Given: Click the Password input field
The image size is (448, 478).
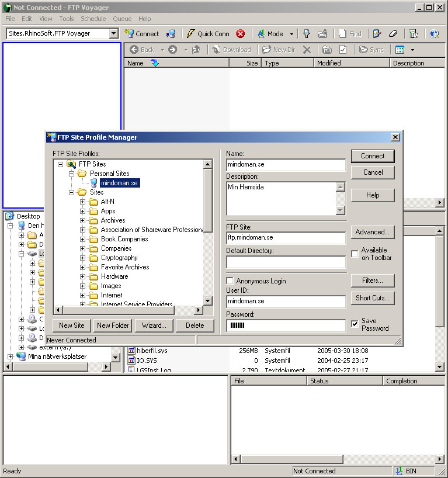Looking at the screenshot, I should [x=286, y=325].
